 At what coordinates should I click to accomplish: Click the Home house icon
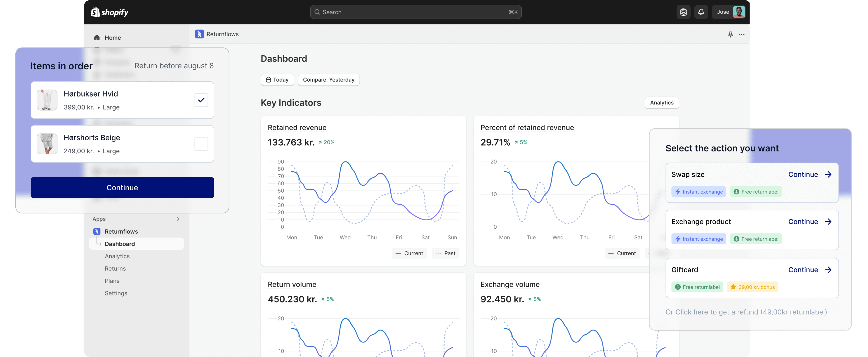(97, 38)
